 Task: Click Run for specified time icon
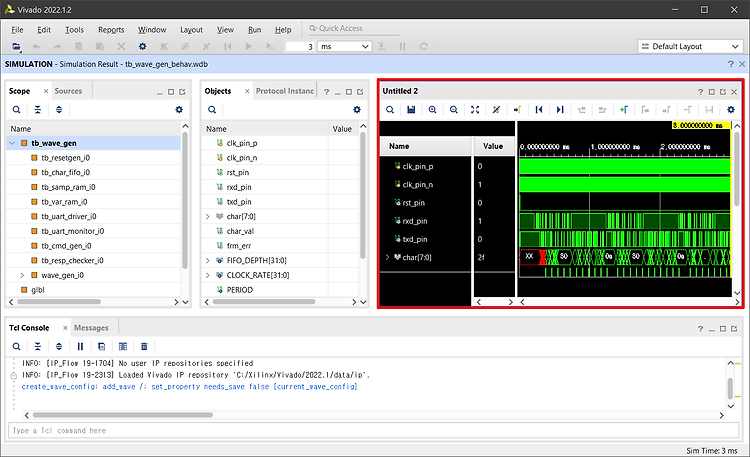pyautogui.click(x=270, y=46)
